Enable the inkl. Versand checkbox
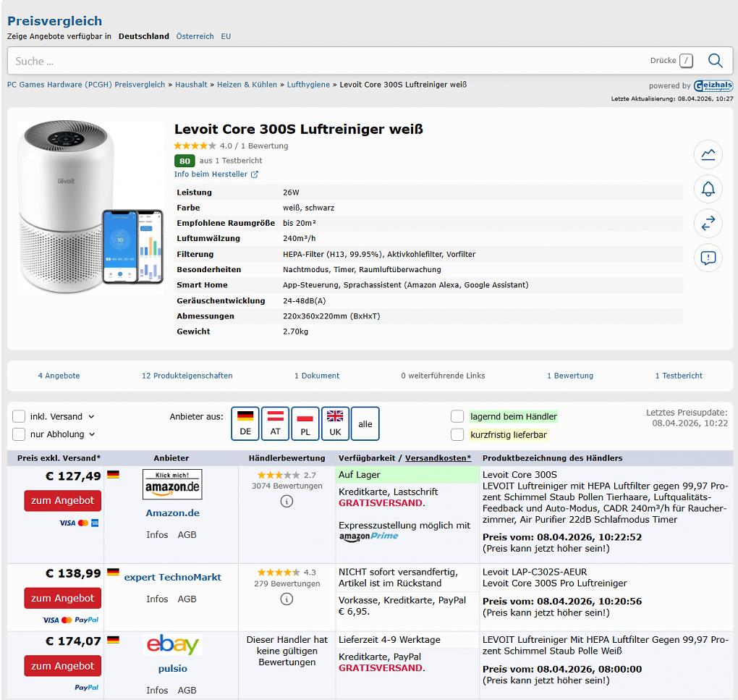This screenshot has width=738, height=700. click(x=19, y=417)
